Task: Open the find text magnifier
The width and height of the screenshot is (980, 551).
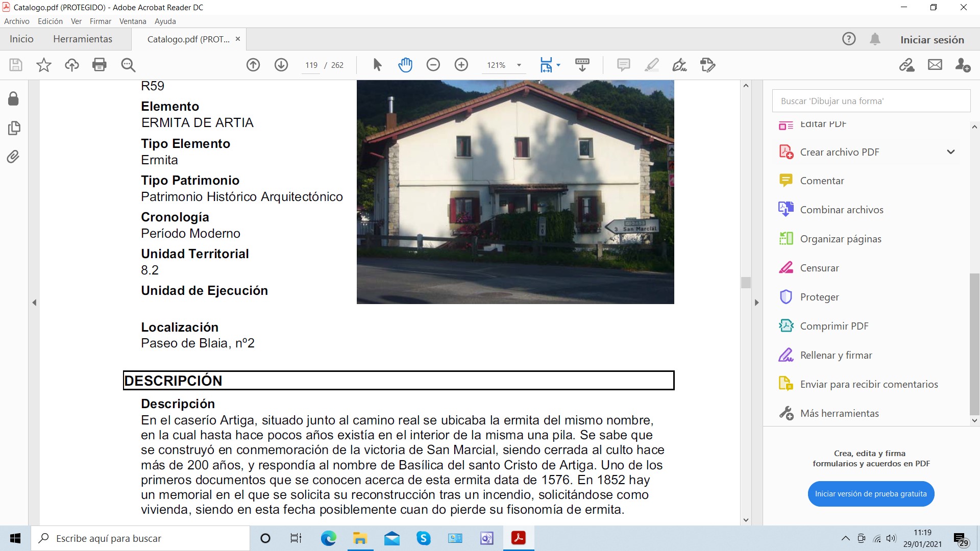Action: 128,65
